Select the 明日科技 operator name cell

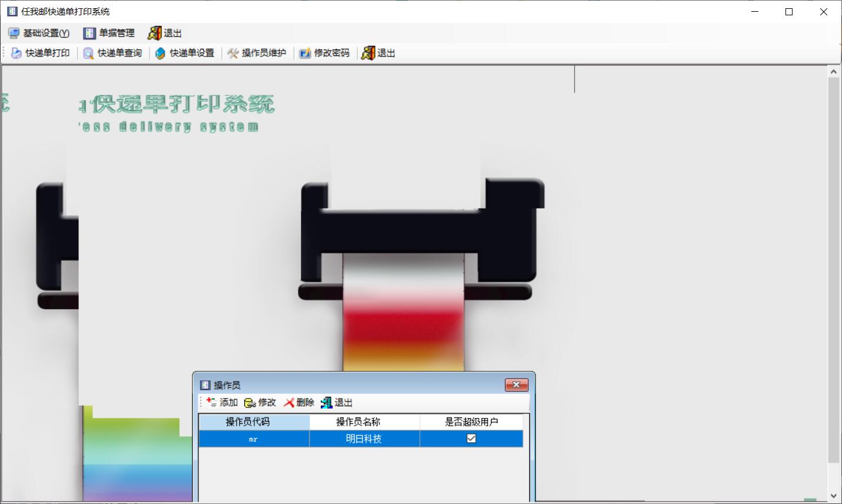pos(364,439)
